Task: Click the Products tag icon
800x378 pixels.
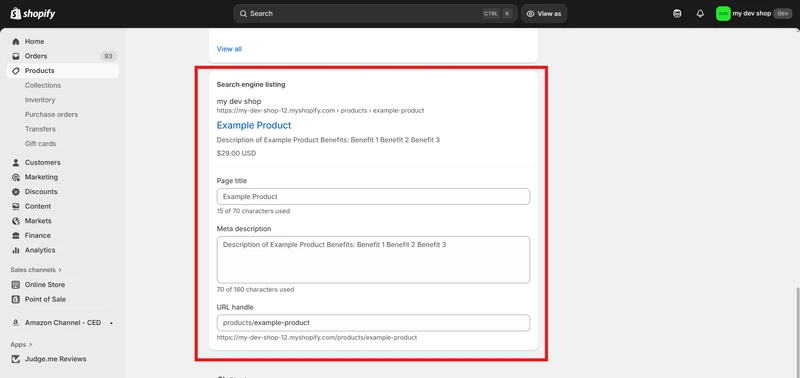Action: tap(16, 71)
